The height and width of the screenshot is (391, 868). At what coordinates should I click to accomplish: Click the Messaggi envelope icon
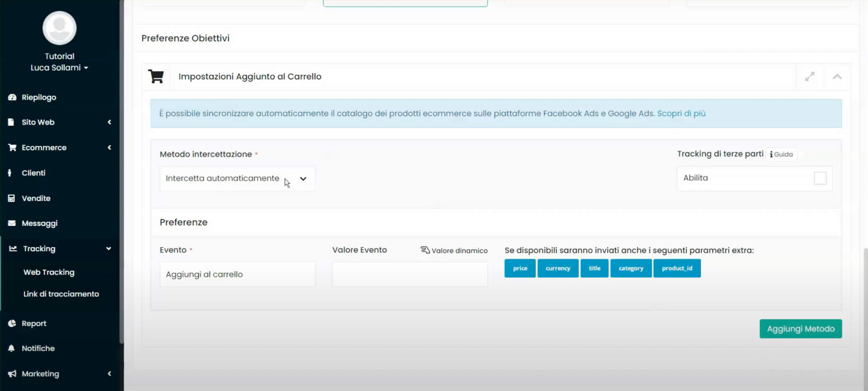[12, 223]
